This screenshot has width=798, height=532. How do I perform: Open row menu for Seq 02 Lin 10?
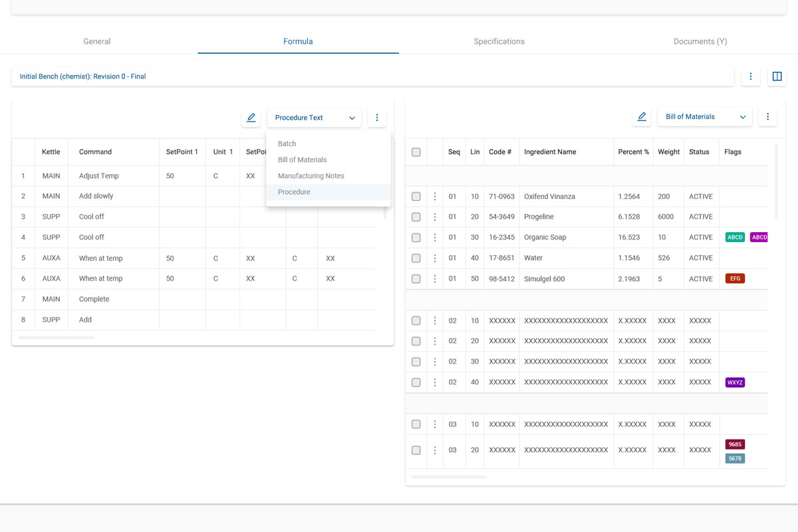[435, 321]
